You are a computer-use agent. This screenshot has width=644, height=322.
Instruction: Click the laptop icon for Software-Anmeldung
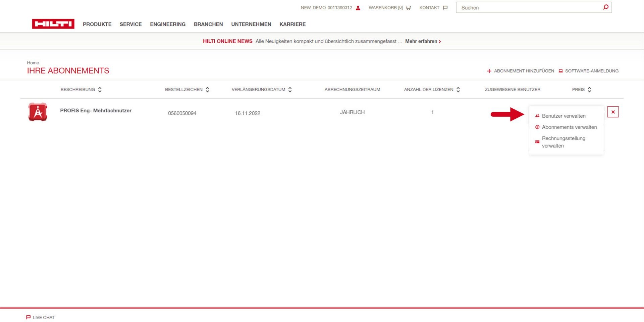pyautogui.click(x=560, y=71)
